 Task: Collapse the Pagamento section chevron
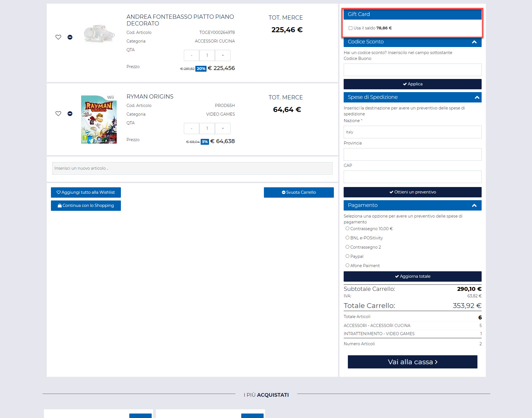pyautogui.click(x=474, y=206)
